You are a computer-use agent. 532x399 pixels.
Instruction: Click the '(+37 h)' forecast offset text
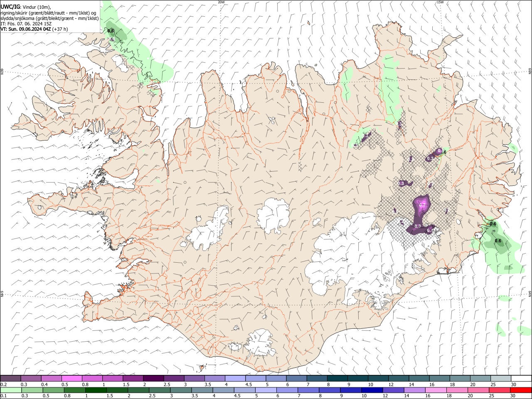(x=60, y=29)
